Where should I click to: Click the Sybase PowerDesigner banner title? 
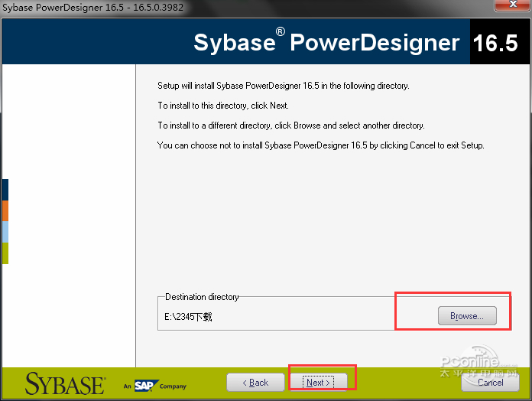pyautogui.click(x=326, y=42)
